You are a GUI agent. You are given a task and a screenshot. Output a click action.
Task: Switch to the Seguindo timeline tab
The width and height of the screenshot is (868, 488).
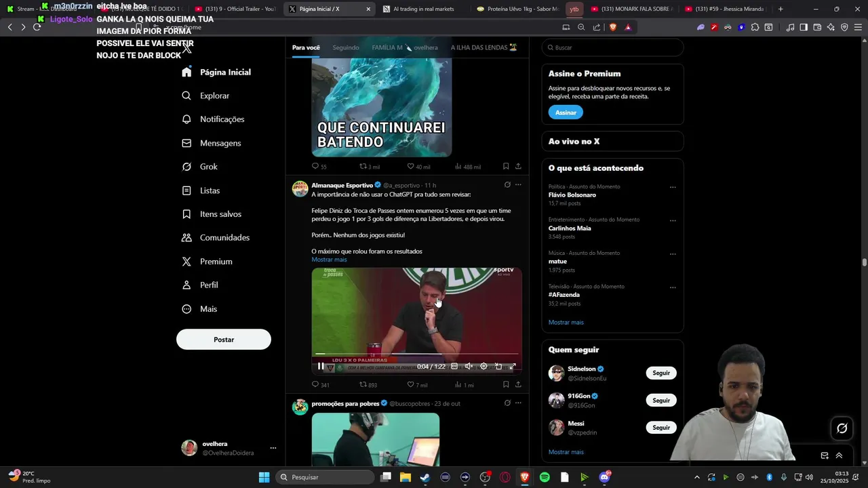point(346,47)
